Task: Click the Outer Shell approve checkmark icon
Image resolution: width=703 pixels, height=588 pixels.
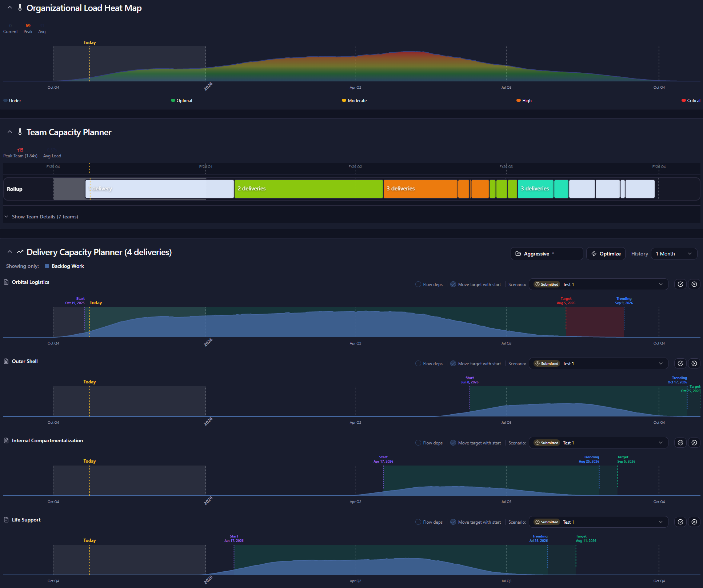Action: (680, 363)
